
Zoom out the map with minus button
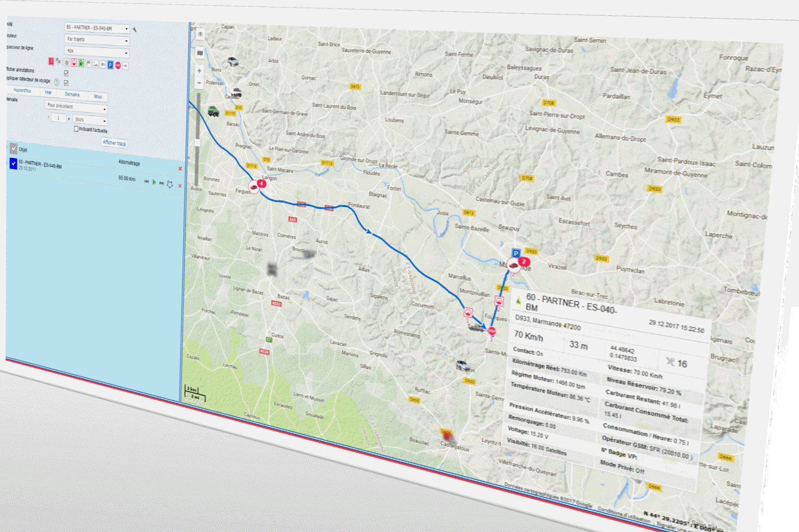(199, 83)
